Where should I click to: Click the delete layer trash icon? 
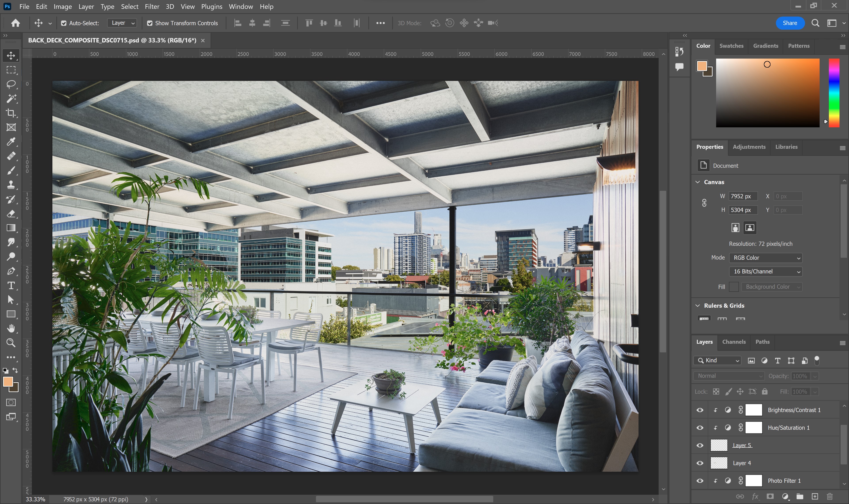830,496
